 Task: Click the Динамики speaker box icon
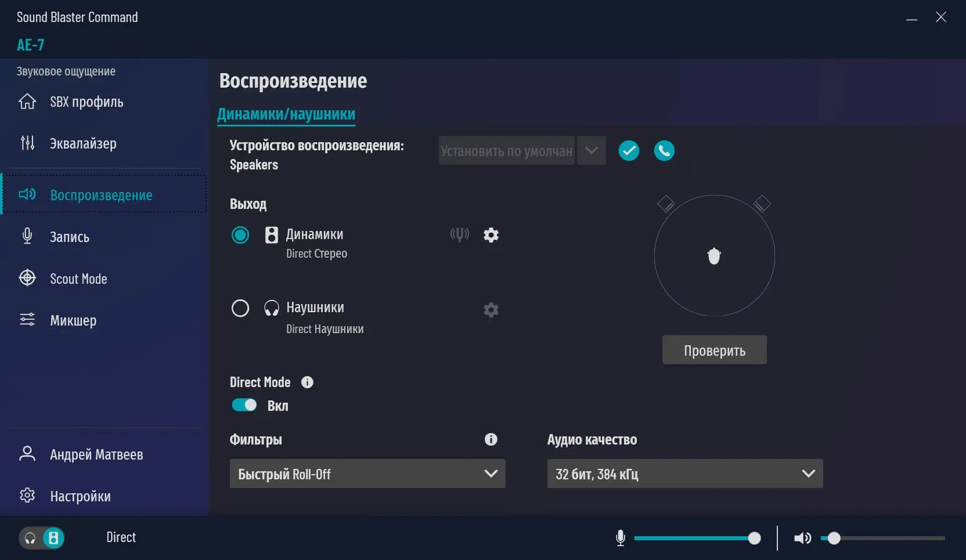[271, 235]
